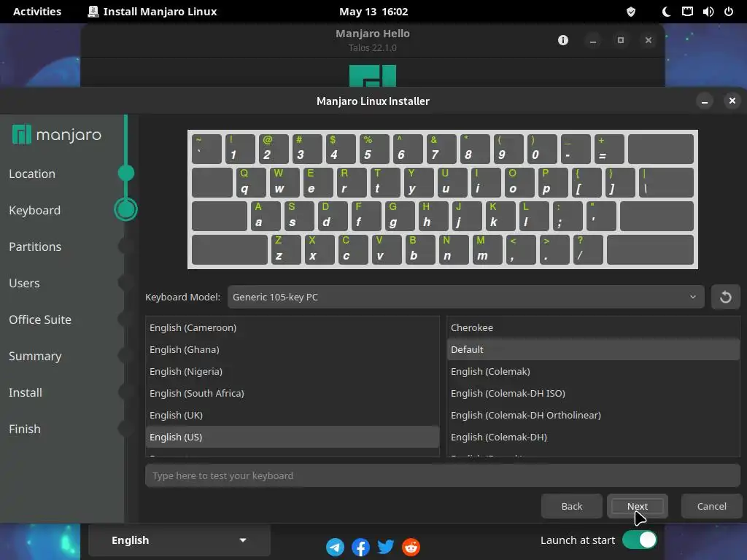The image size is (747, 560).
Task: Click the May 13 16:02 clock
Action: point(373,12)
